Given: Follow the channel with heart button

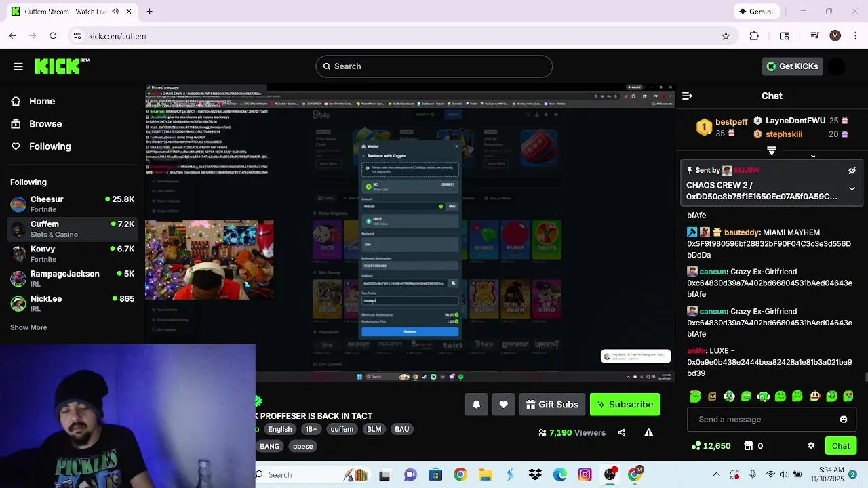Looking at the screenshot, I should pos(503,405).
